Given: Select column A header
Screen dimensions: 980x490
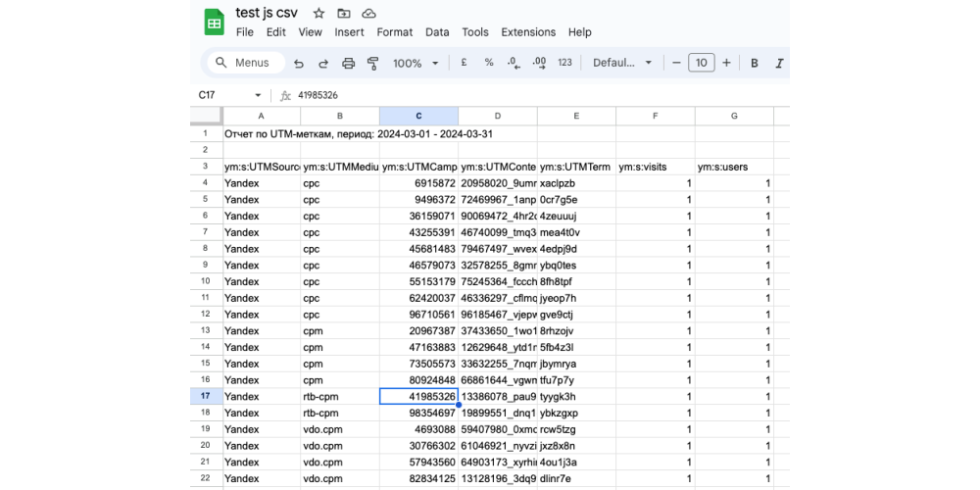Looking at the screenshot, I should 262,116.
